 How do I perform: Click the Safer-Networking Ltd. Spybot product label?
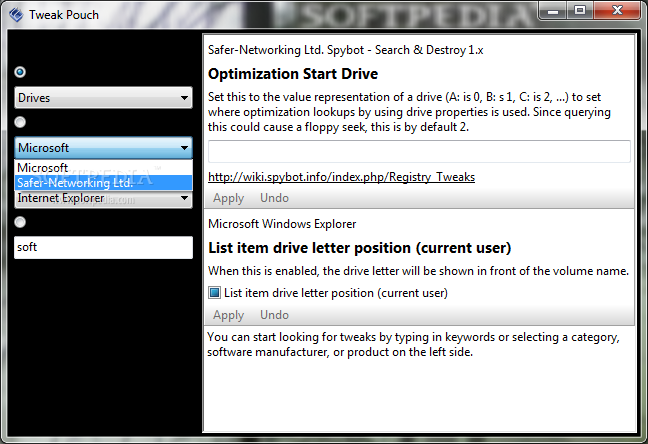pos(345,50)
